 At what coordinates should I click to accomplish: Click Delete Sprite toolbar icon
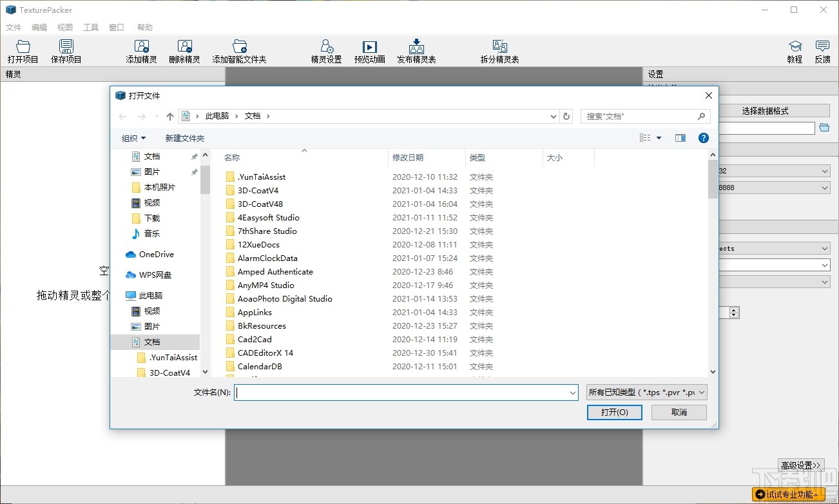coord(184,51)
